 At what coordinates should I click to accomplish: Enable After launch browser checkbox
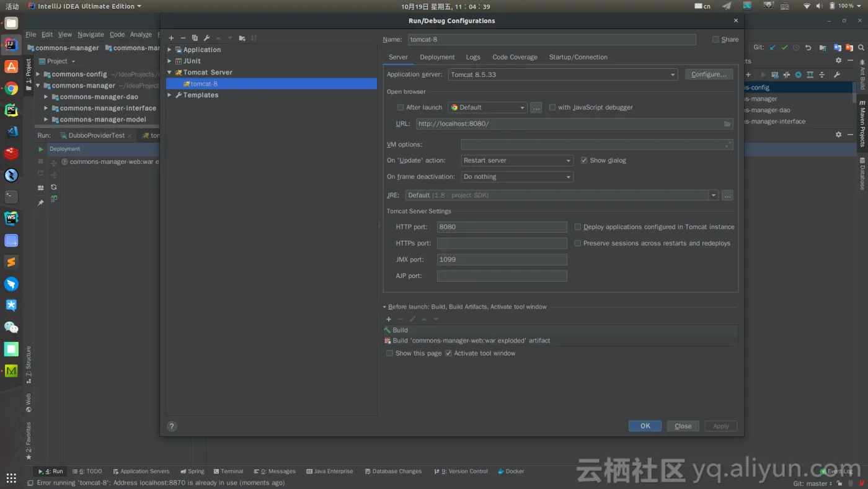401,107
